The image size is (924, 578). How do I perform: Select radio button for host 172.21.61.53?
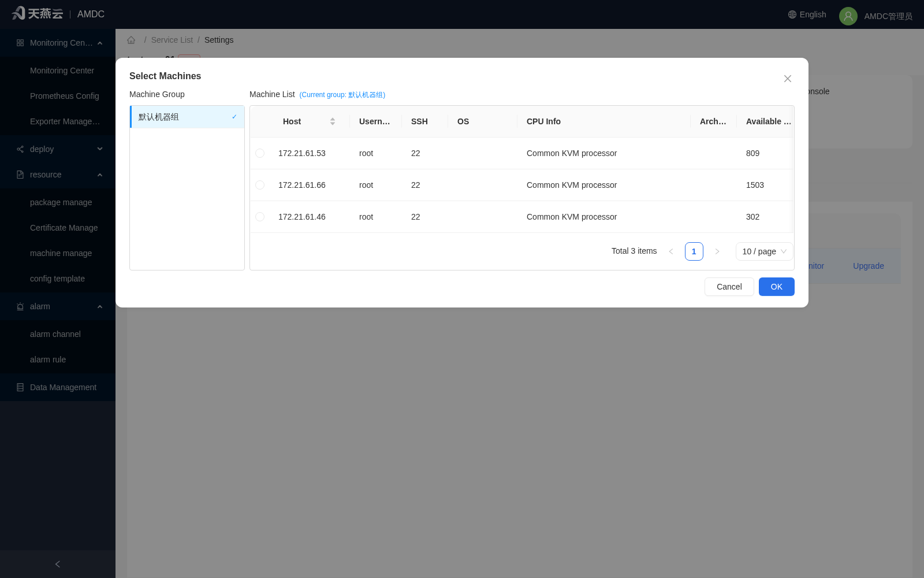[x=260, y=153]
